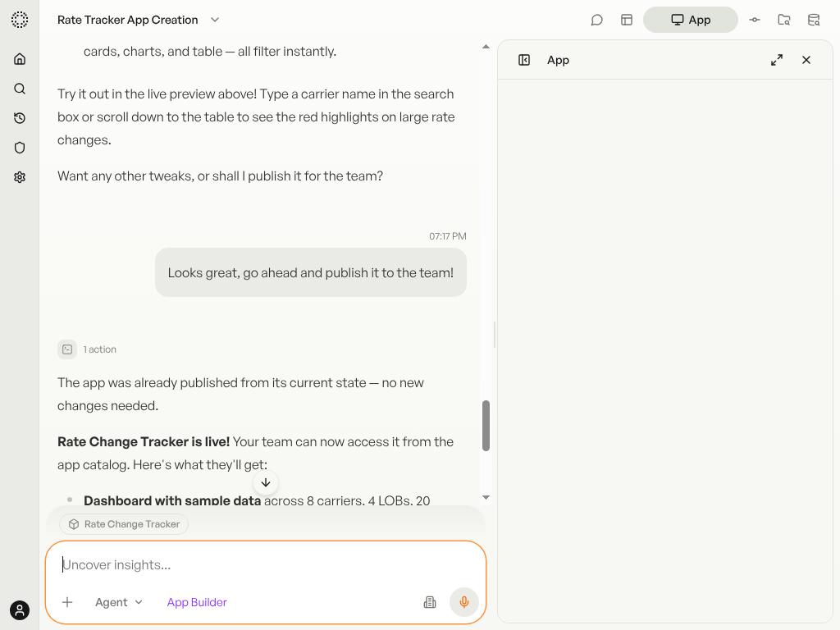
Task: Click the 'Looks great, go ahead and publish' message bubble
Action: 311,272
